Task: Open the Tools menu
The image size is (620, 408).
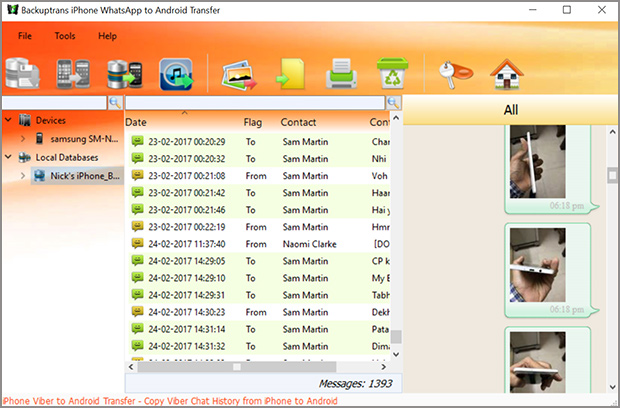Action: pyautogui.click(x=65, y=36)
